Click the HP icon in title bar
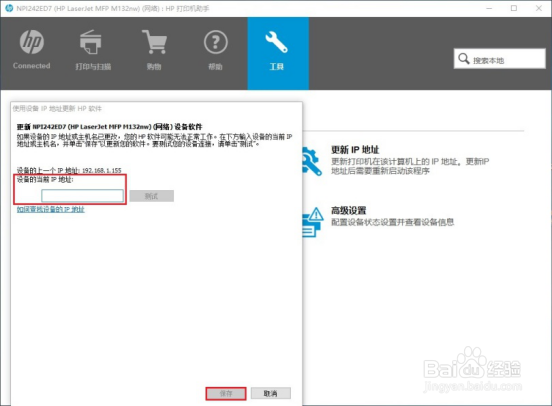The image size is (552, 406). (x=9, y=8)
